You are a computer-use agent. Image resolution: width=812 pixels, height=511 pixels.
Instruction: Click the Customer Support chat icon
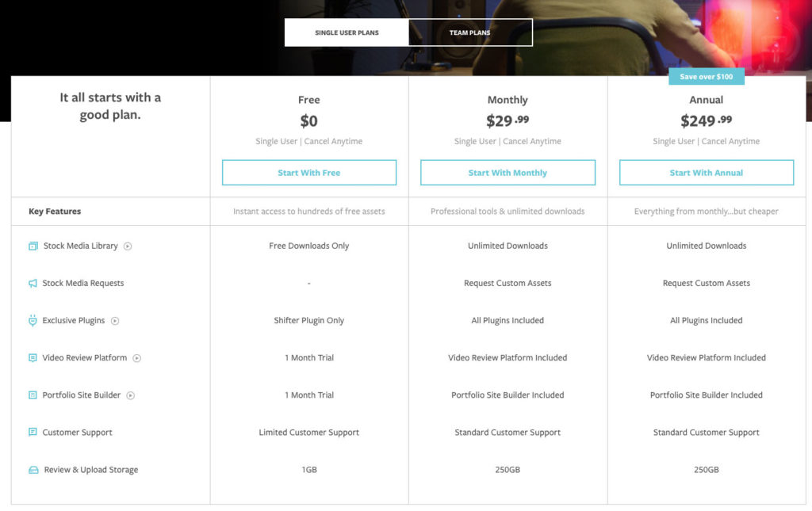click(x=33, y=433)
